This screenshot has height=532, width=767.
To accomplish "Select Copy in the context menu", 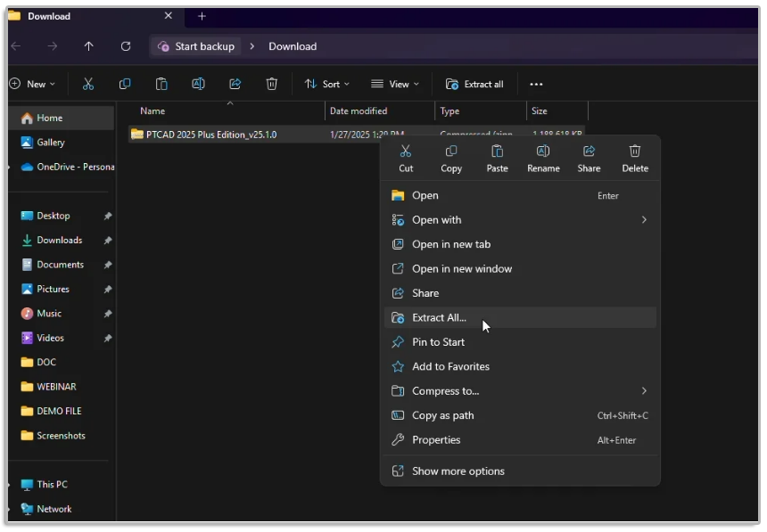I will click(x=451, y=159).
